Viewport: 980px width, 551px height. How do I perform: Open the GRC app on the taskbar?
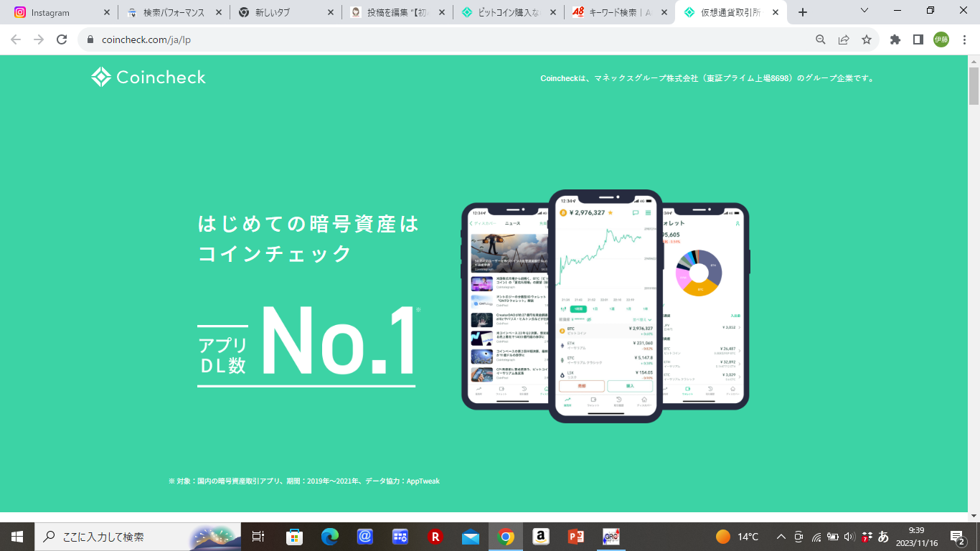coord(611,537)
